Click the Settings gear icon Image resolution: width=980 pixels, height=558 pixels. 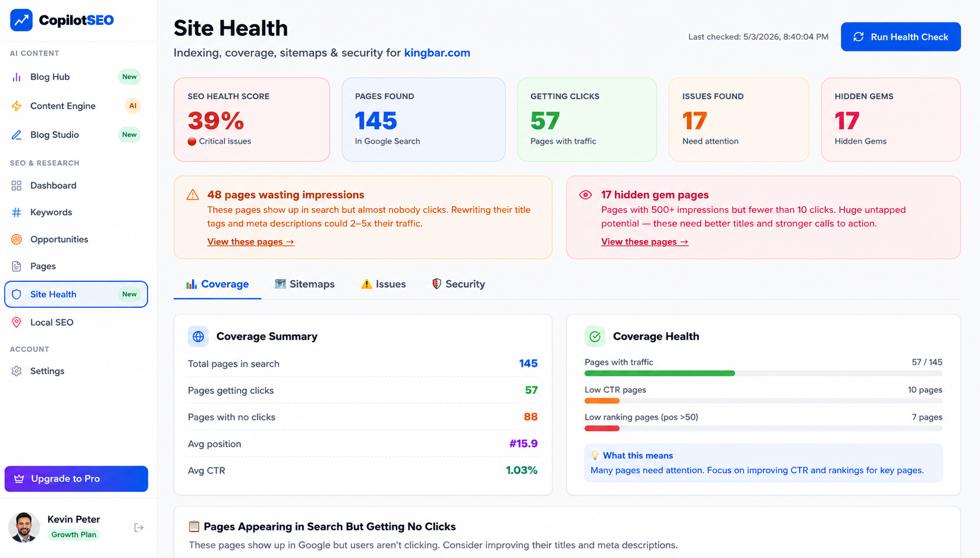tap(17, 371)
